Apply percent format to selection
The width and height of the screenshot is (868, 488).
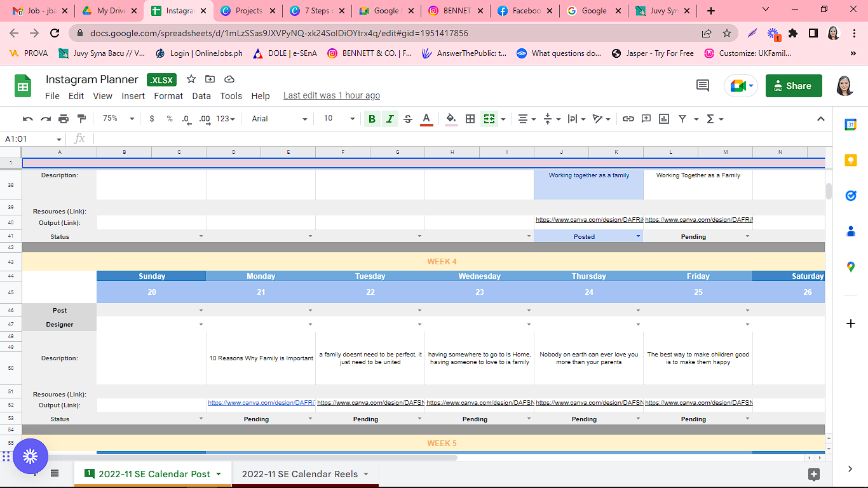pyautogui.click(x=170, y=119)
